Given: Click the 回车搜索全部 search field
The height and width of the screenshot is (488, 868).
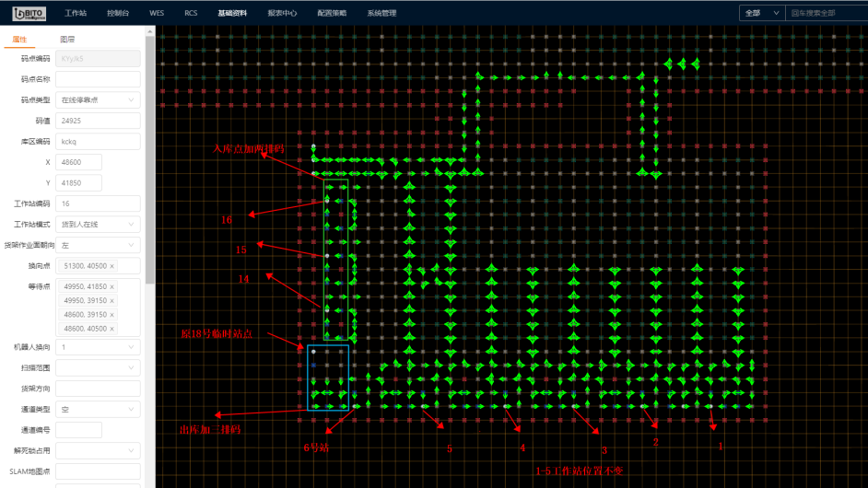Looking at the screenshot, I should [x=827, y=13].
